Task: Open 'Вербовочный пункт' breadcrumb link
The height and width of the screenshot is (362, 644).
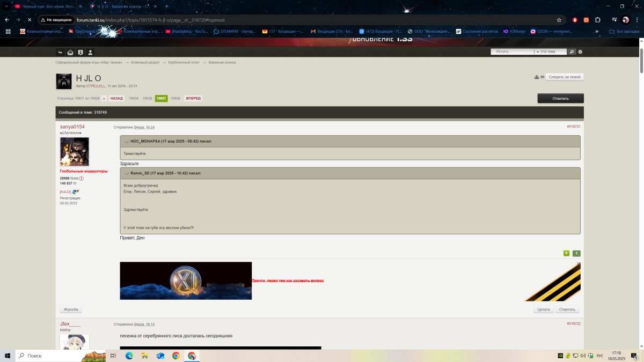Action: click(x=184, y=63)
